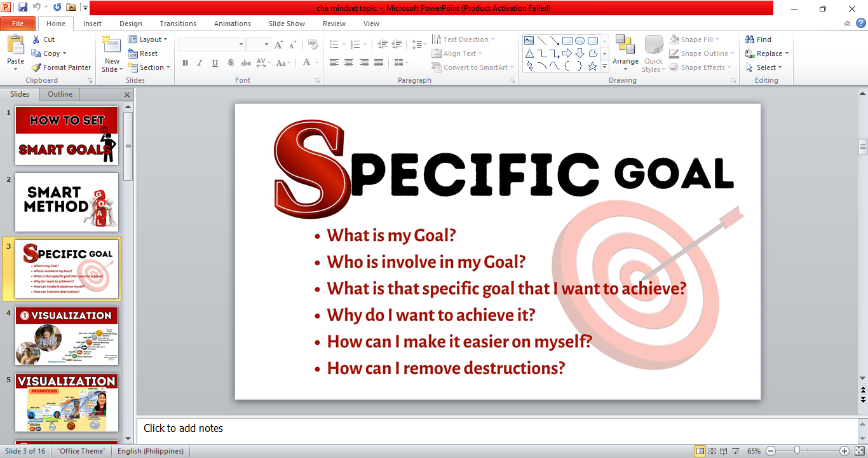The image size is (868, 458).
Task: Open the font name combo box
Action: pyautogui.click(x=212, y=45)
